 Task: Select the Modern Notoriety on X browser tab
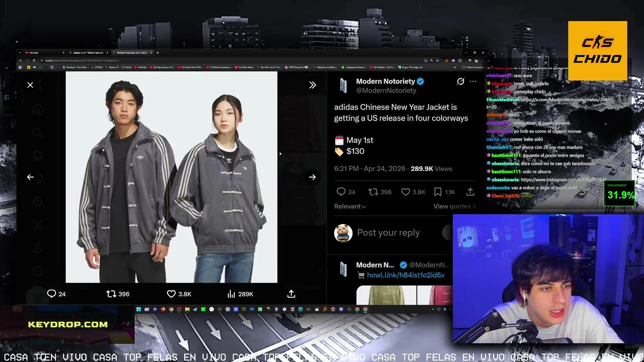(x=133, y=52)
